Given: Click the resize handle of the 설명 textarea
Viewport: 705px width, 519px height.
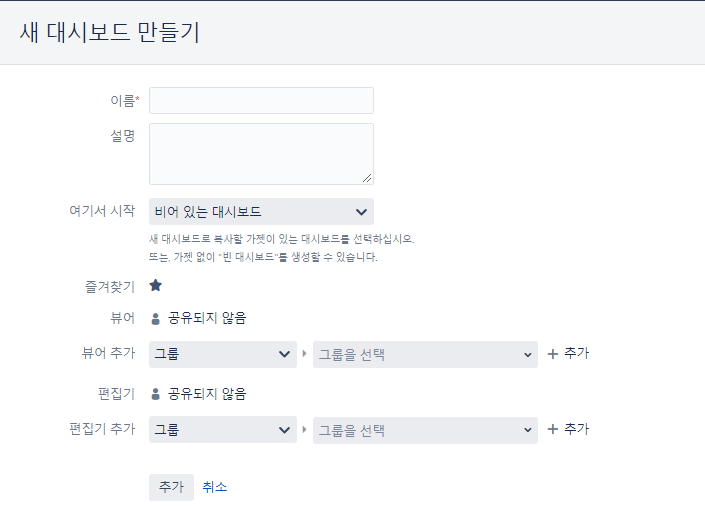Looking at the screenshot, I should pos(367,178).
